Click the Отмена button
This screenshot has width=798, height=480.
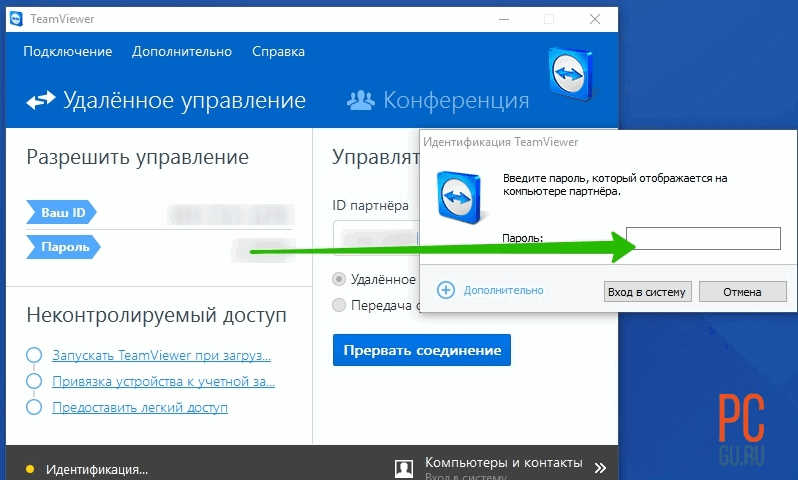[x=743, y=292]
